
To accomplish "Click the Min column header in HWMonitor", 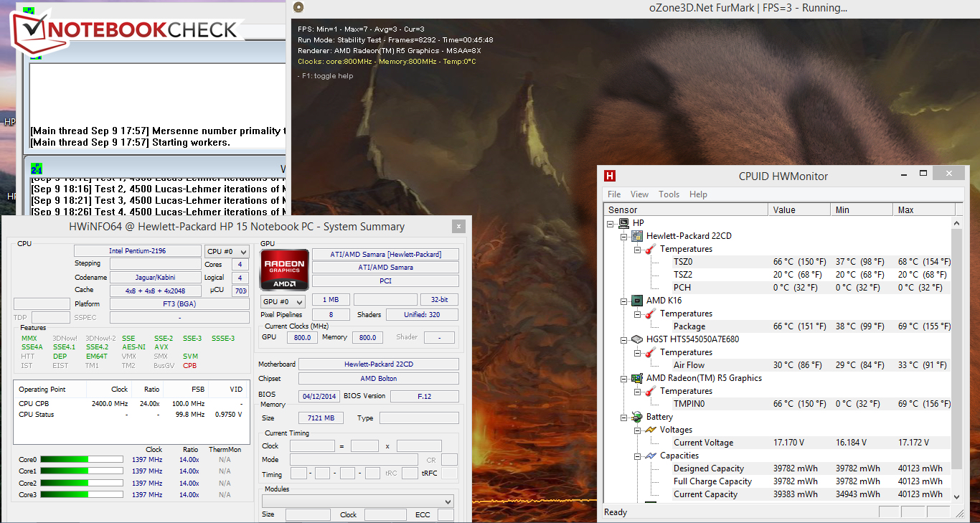I will pyautogui.click(x=862, y=209).
